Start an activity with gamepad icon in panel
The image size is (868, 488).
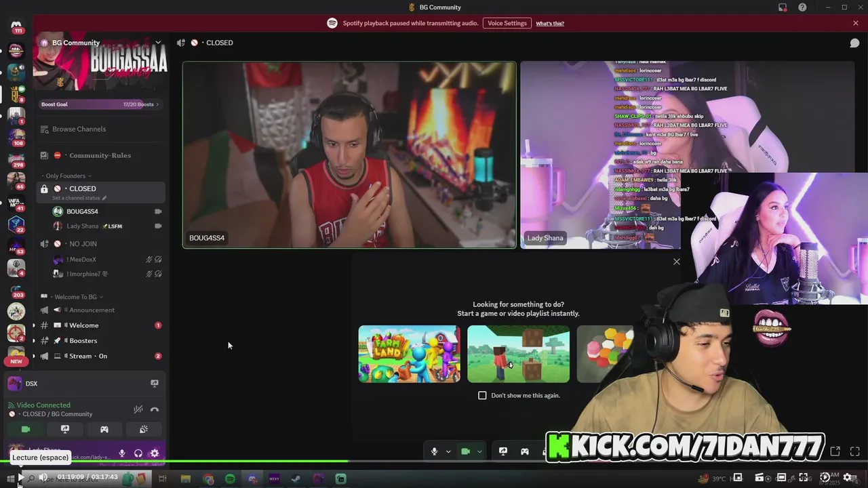[104, 429]
